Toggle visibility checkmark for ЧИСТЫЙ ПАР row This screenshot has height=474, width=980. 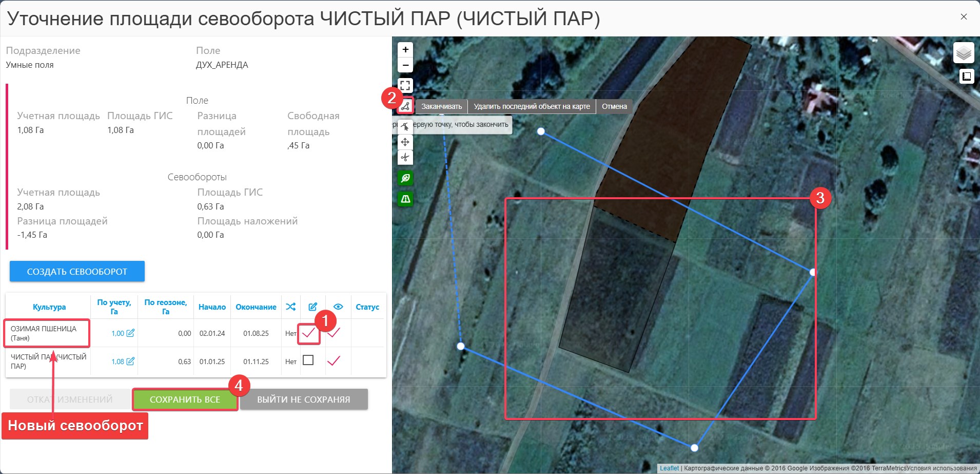[x=334, y=361]
